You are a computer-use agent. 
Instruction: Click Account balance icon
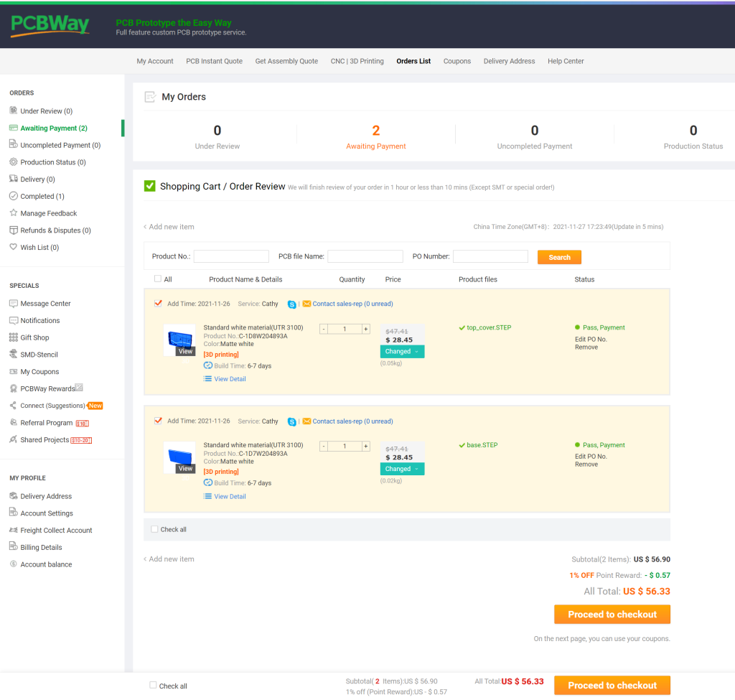coord(14,564)
